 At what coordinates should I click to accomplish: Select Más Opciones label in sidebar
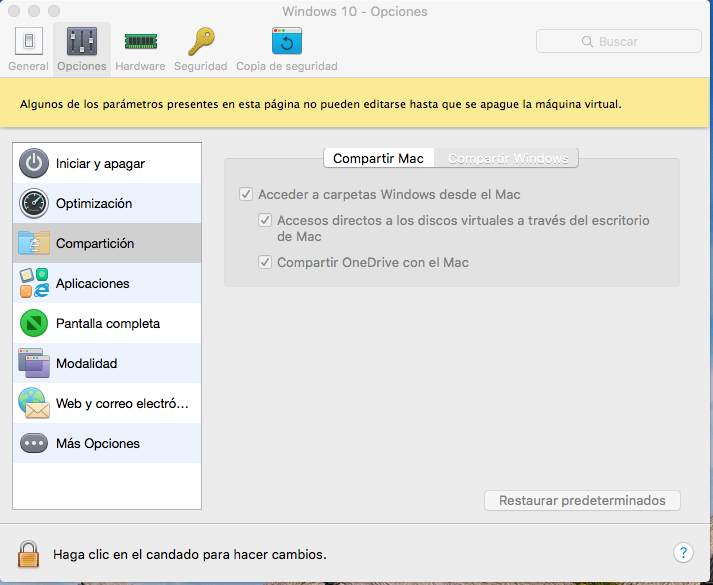coord(98,443)
